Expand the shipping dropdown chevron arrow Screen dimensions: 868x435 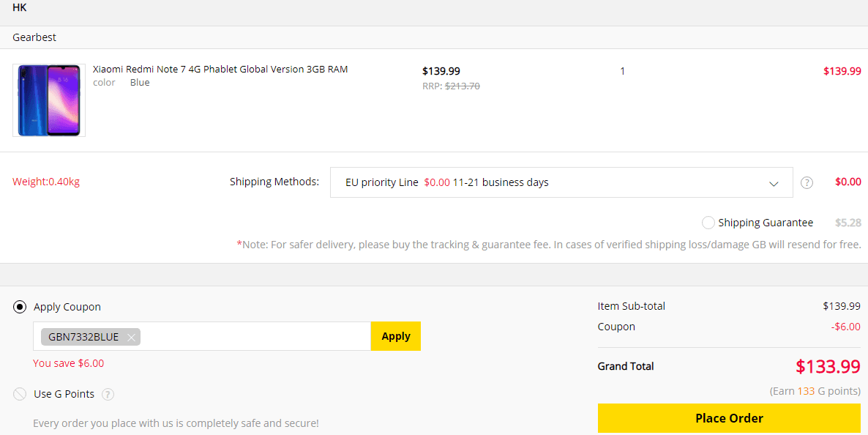(x=774, y=183)
